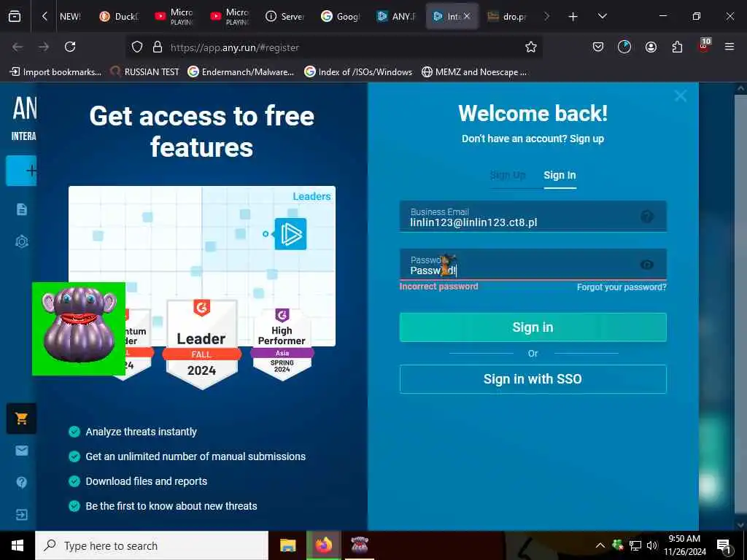Open the Firefox hamburger menu
The width and height of the screenshot is (747, 560).
(x=729, y=47)
